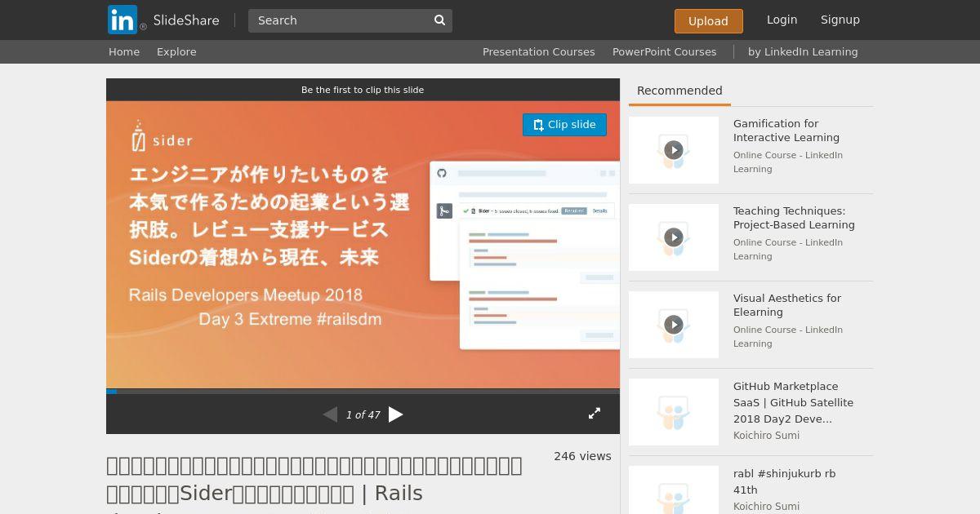Screen dimensions: 980x514
Task: Click Koichiro Sumi under GitHub Marketplace
Action: (x=766, y=436)
